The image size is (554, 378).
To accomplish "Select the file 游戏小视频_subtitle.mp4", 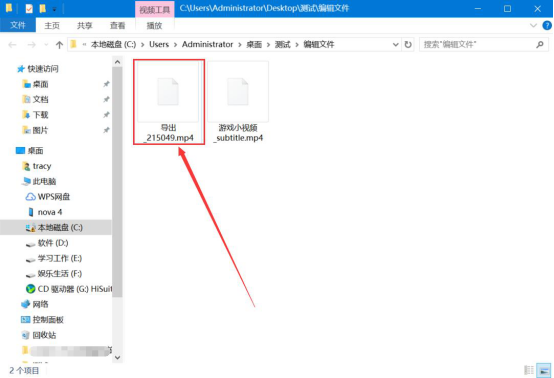I will [238, 102].
